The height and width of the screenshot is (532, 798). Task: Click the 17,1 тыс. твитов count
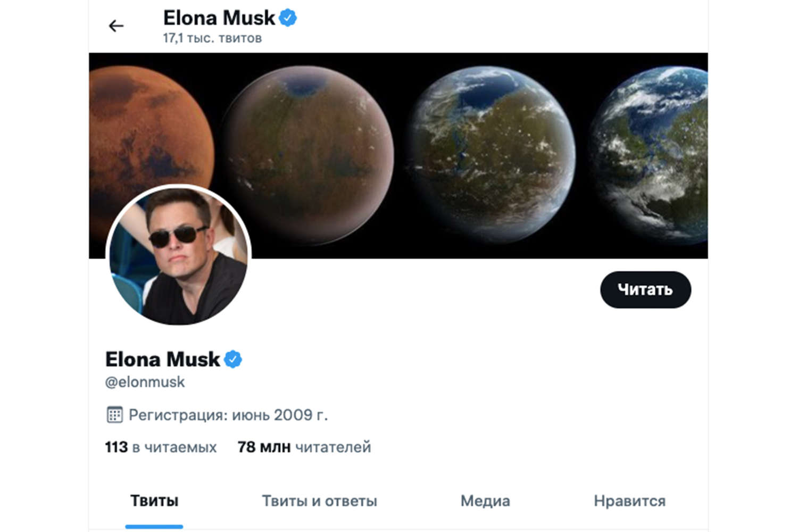click(x=212, y=38)
